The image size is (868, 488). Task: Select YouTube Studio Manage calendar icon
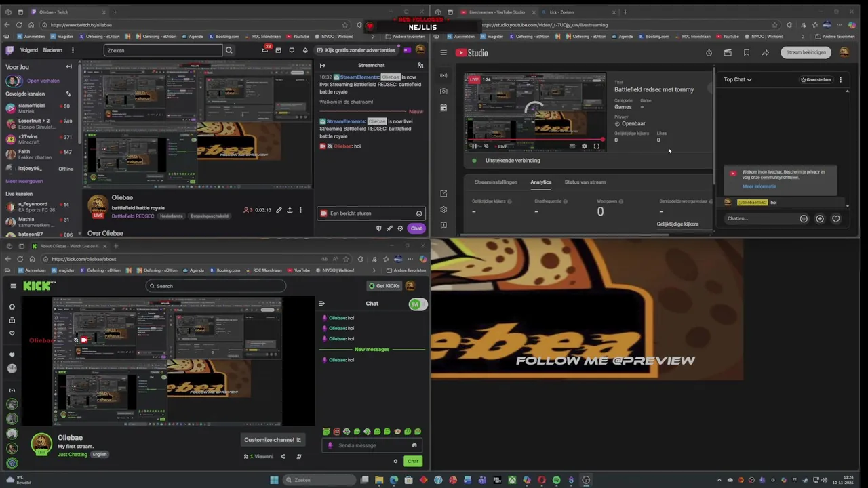tap(443, 108)
